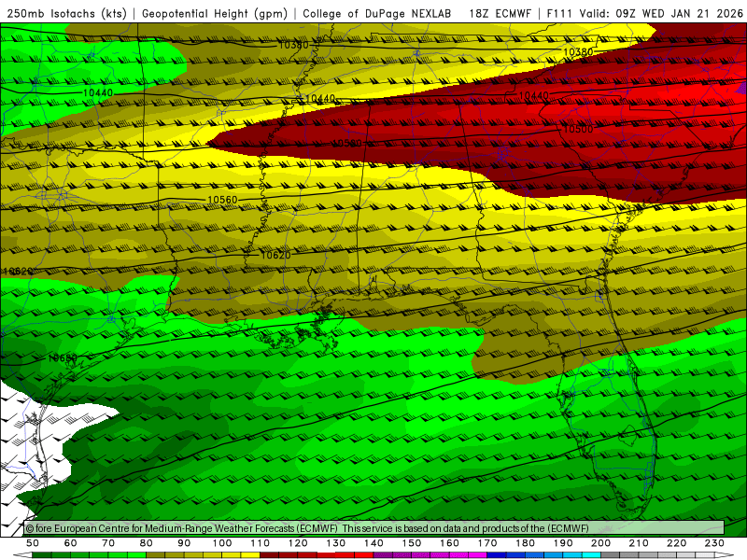
Task: Click the '90' legend scale label
Action: (184, 543)
